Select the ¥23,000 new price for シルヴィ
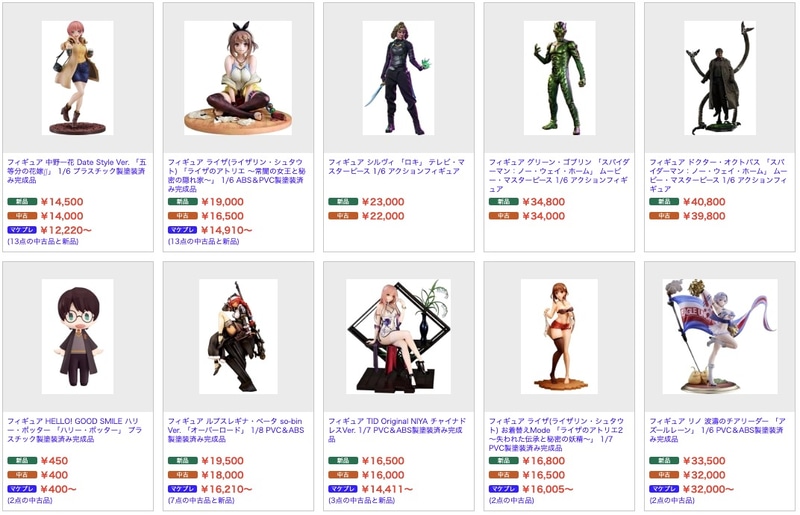The height and width of the screenshot is (515, 800). click(x=383, y=202)
